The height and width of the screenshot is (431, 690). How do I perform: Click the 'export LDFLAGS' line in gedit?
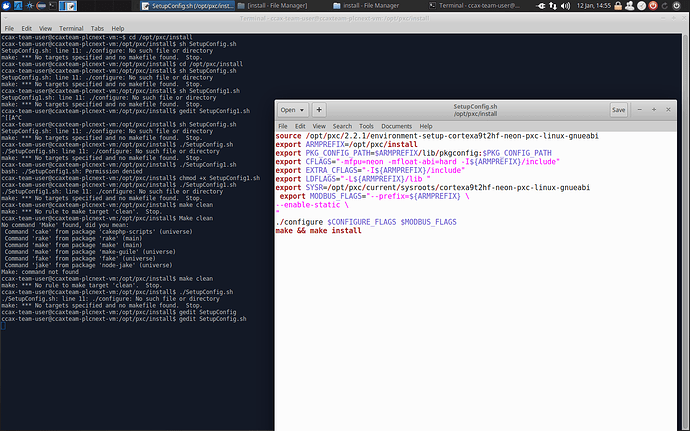[x=353, y=179]
